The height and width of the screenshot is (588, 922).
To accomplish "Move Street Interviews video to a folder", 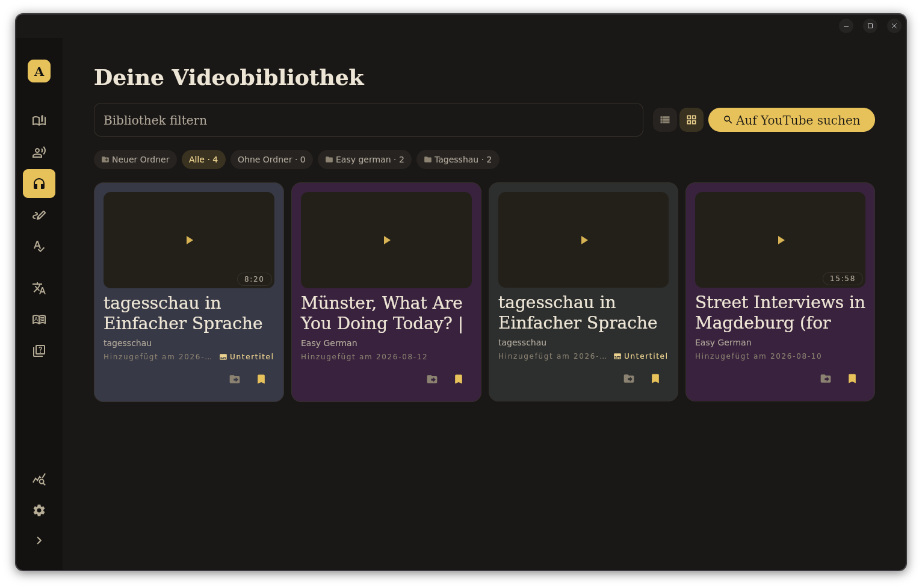I will click(x=826, y=379).
